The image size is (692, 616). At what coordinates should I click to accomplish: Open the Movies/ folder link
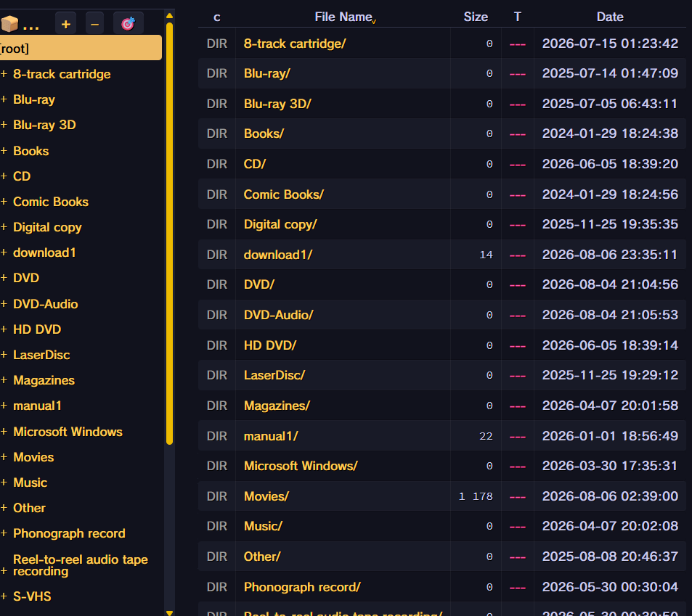tap(266, 496)
